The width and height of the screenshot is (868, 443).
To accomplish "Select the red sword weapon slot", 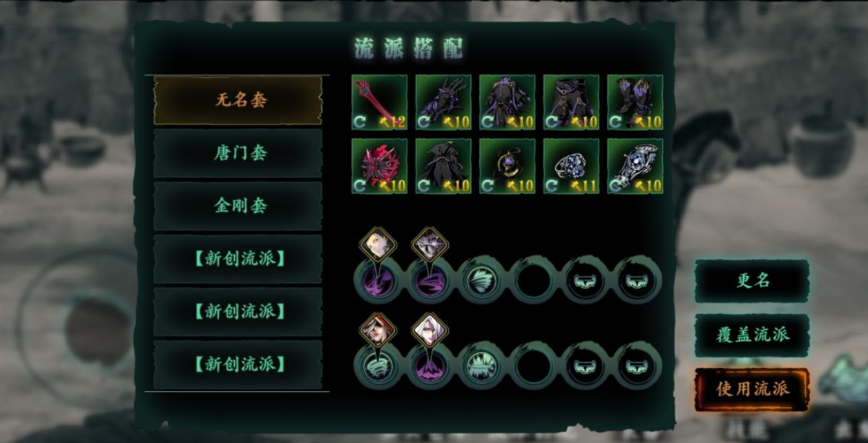I will [379, 102].
